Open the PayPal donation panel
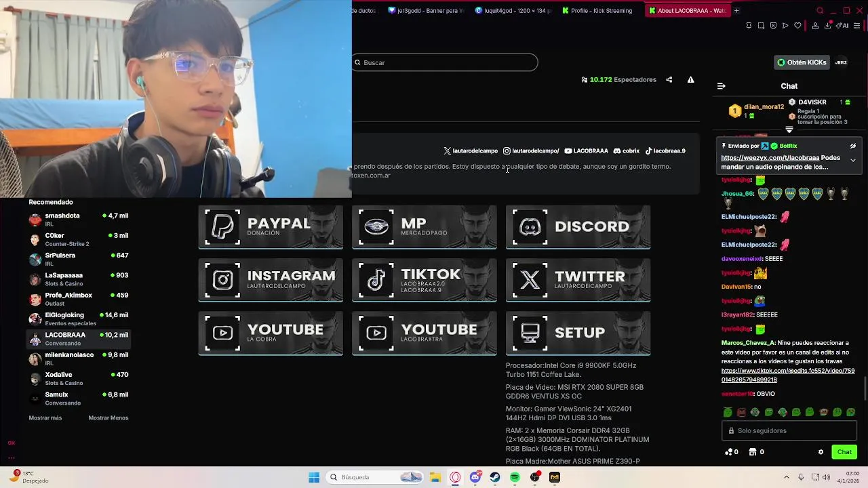This screenshot has height=488, width=868. [271, 227]
